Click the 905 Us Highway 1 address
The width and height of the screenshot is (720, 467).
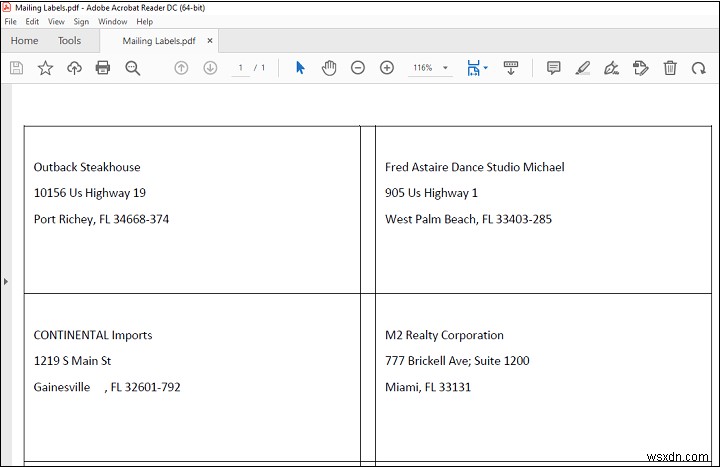coord(431,193)
